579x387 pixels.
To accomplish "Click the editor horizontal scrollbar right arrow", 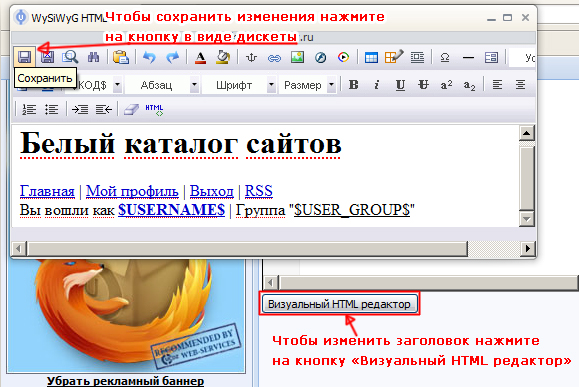I will click(x=528, y=249).
